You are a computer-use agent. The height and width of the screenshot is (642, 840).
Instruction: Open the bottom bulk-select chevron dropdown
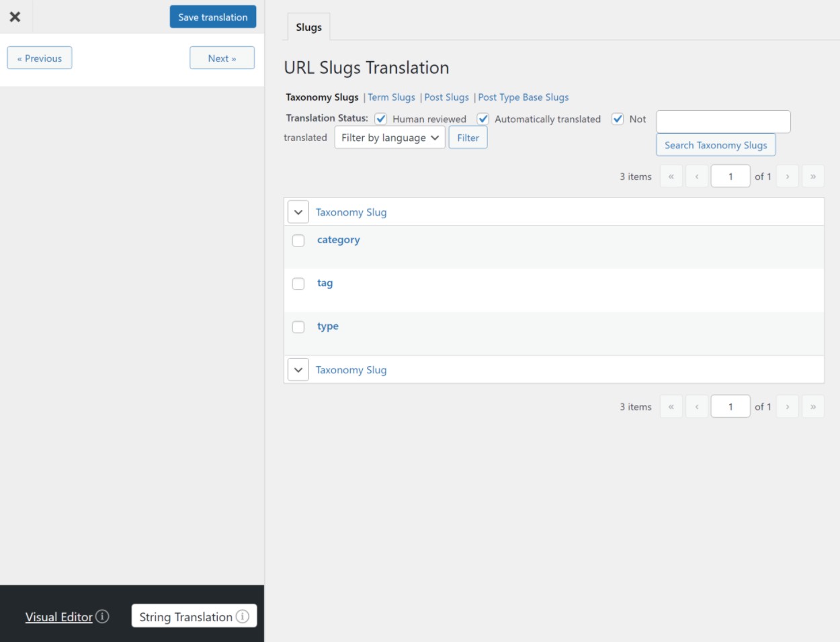298,369
